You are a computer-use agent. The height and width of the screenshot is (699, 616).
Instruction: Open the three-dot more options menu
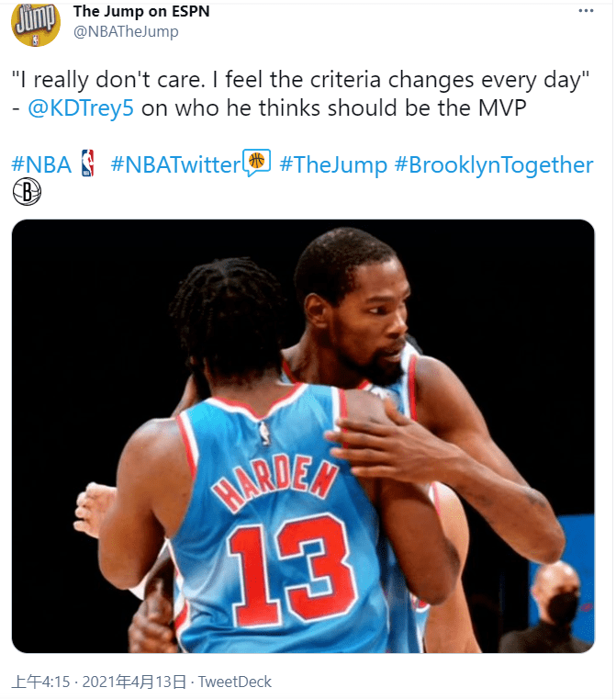(586, 11)
